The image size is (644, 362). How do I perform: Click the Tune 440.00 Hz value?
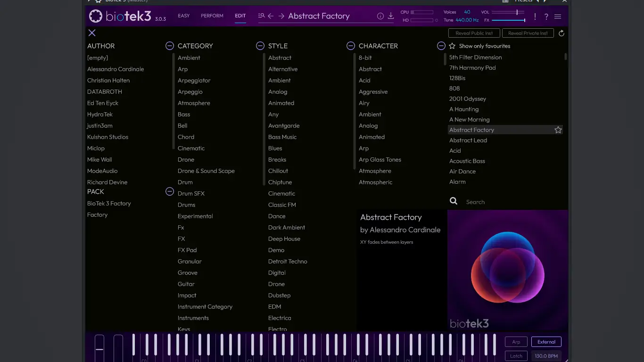click(467, 20)
